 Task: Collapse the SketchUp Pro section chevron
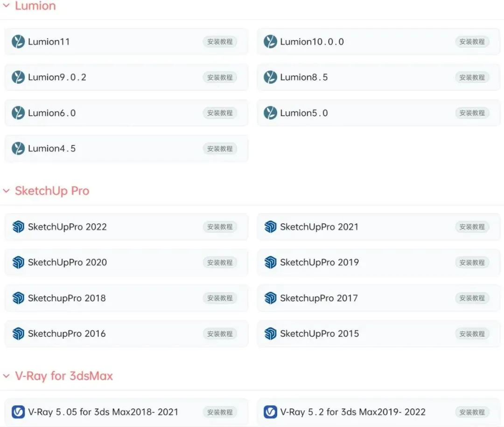(x=6, y=191)
